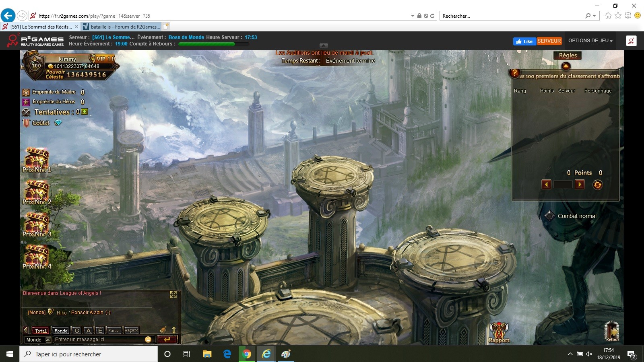Screen dimensions: 644x362
Task: Clear chat with the broom icon
Action: pyautogui.click(x=163, y=330)
